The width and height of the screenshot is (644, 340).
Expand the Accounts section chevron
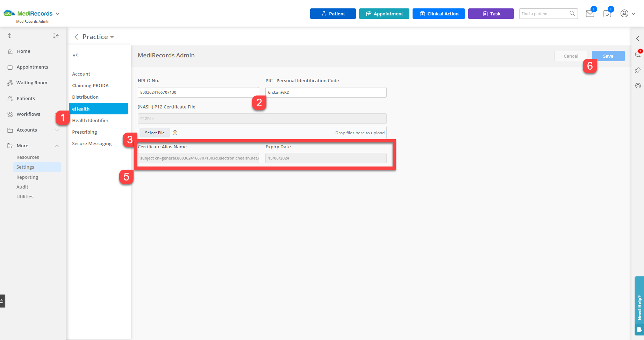click(x=57, y=130)
